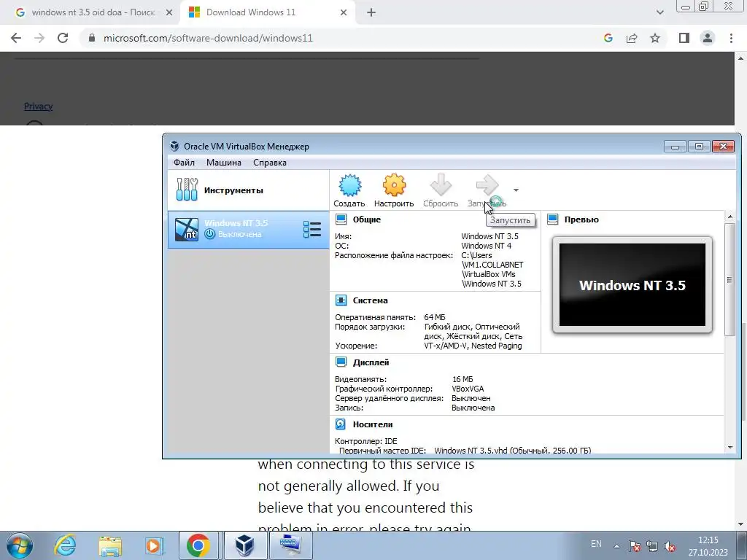This screenshot has width=747, height=560.
Task: Click the Система section icon
Action: pos(341,300)
